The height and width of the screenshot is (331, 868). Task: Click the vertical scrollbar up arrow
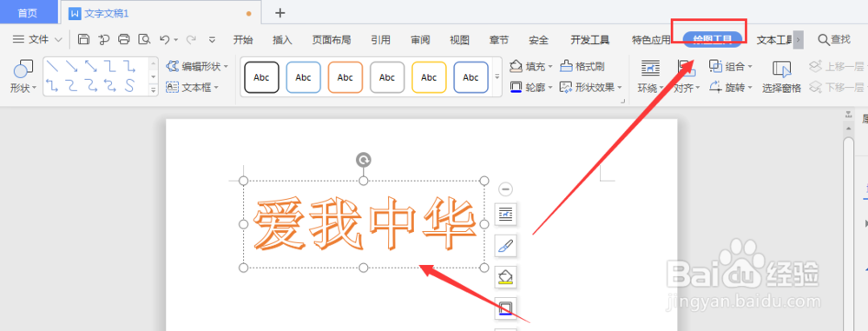point(848,128)
